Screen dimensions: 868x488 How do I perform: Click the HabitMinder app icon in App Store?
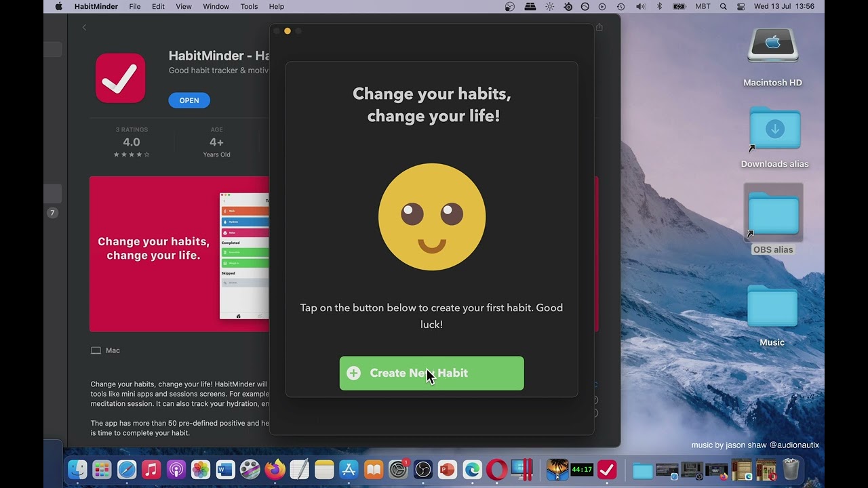120,78
